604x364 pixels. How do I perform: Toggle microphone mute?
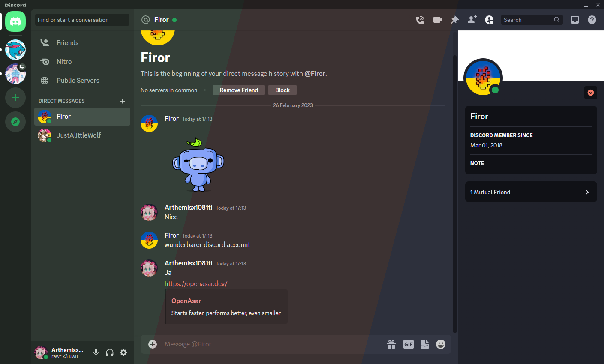pos(96,352)
